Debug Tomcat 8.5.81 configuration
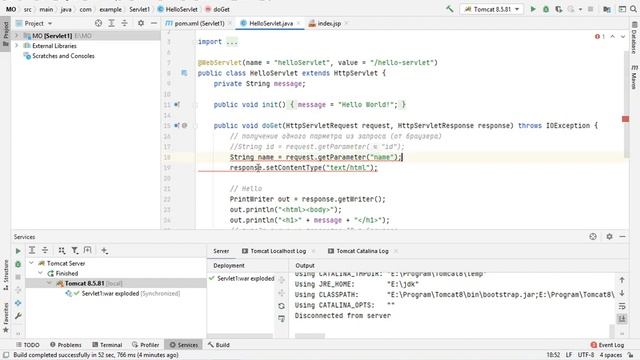 546,9
